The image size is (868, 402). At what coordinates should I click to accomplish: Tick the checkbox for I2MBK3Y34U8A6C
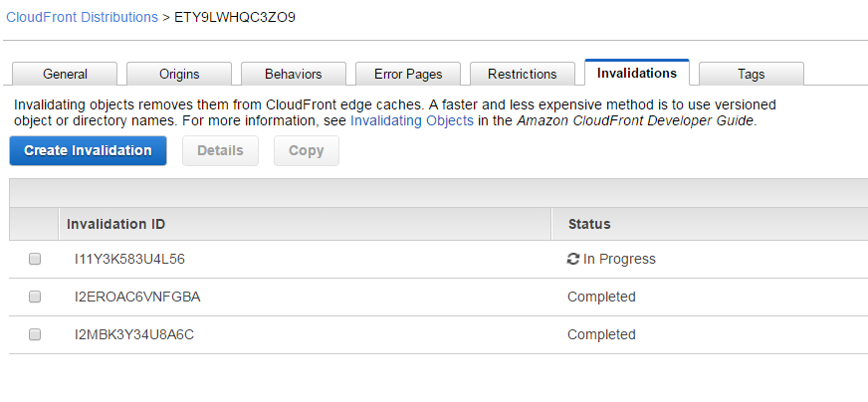(35, 334)
